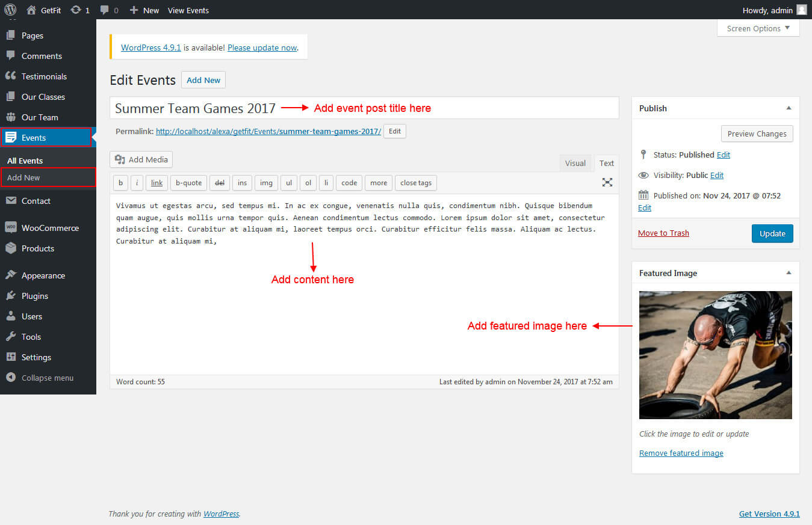The width and height of the screenshot is (812, 525).
Task: Click the Pages sidebar icon
Action: pos(10,35)
